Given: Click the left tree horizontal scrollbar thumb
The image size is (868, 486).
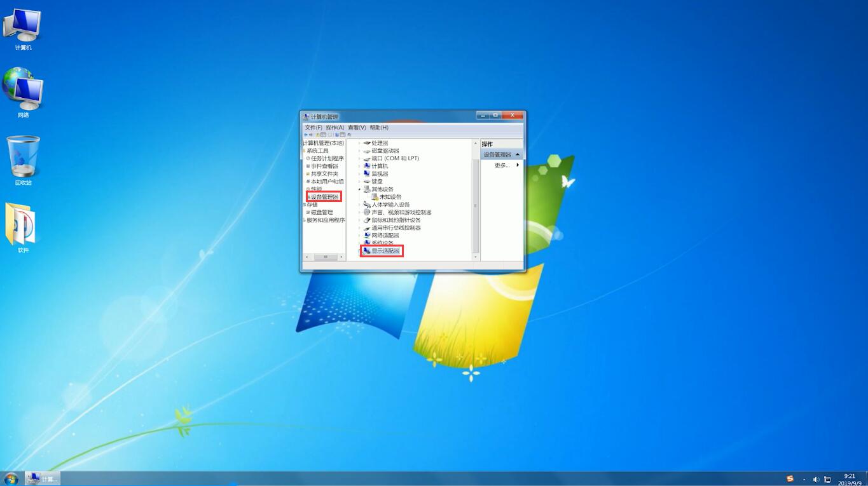Looking at the screenshot, I should 326,257.
